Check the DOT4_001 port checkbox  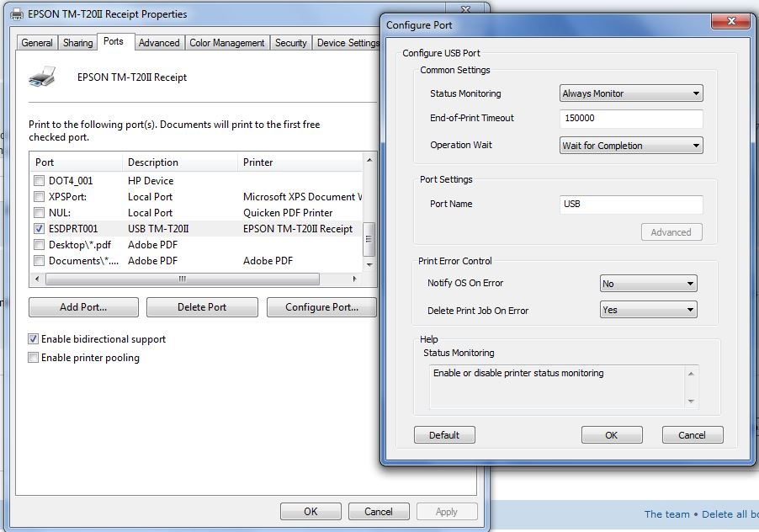click(39, 181)
